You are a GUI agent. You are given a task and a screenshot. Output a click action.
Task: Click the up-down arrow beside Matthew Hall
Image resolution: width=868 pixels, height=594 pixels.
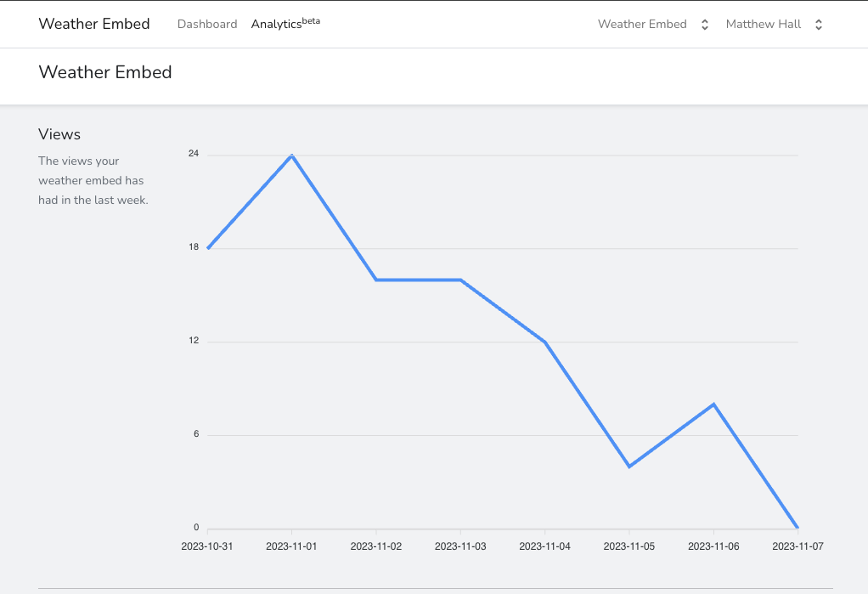818,24
